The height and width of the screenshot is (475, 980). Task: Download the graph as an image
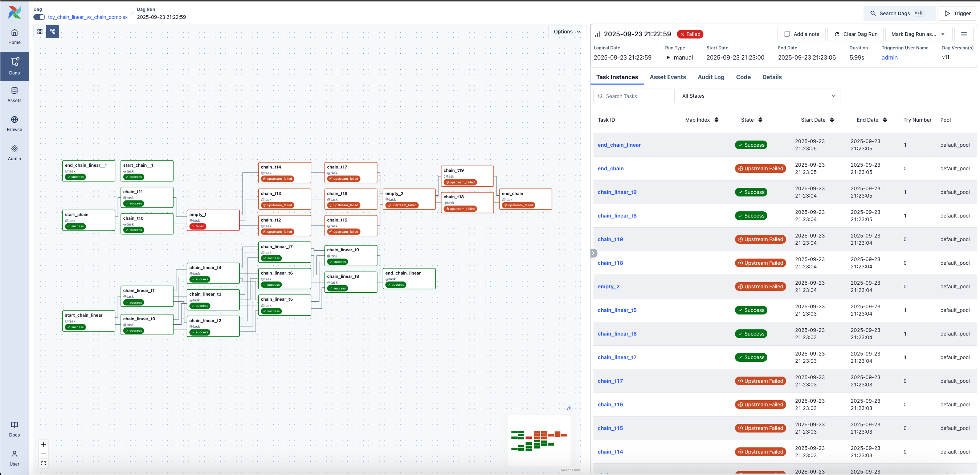[x=569, y=407]
